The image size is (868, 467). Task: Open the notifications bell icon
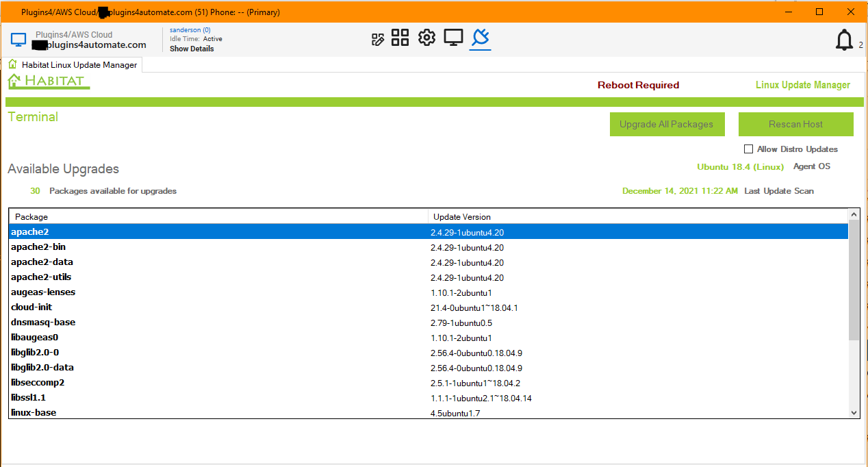[x=844, y=41]
